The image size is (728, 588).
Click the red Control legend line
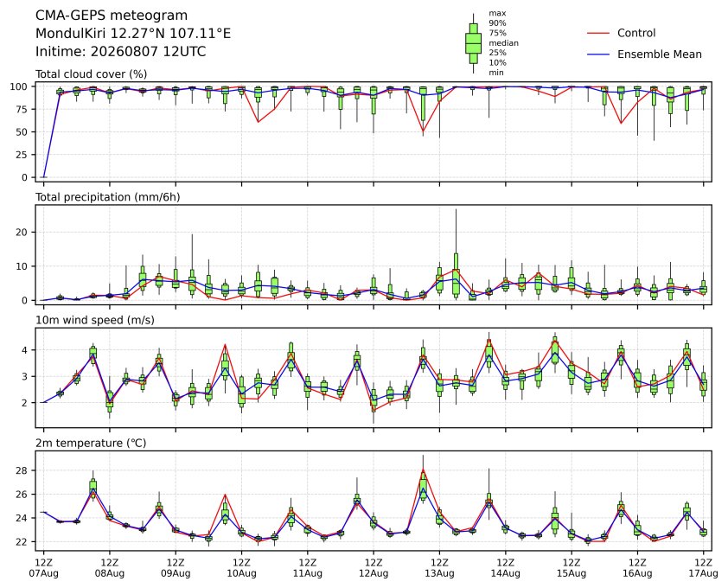pos(598,34)
